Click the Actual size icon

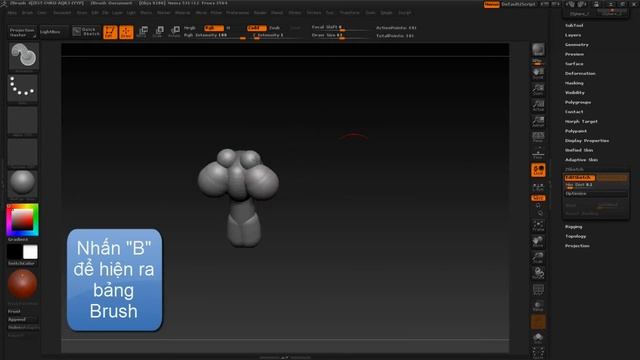tap(538, 105)
